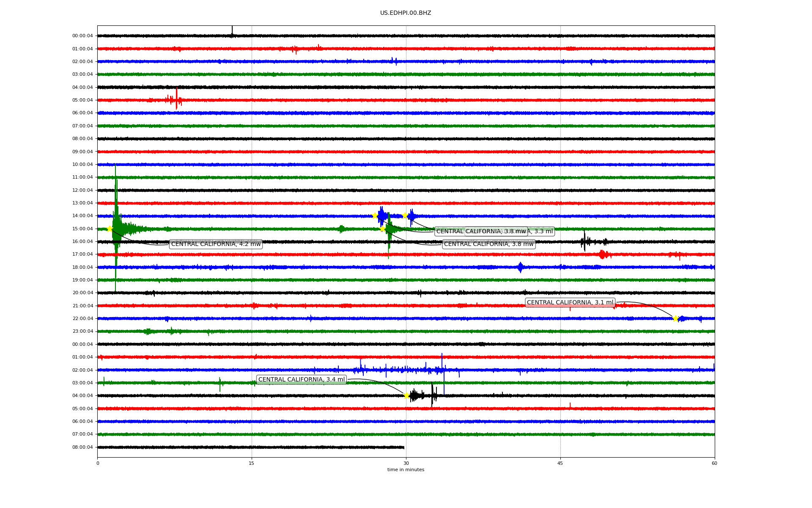Select the 'CENTRAL CALIFORNIA, 4.2 mw' annotation label
Viewport: 812px width, 508px height.
216,244
